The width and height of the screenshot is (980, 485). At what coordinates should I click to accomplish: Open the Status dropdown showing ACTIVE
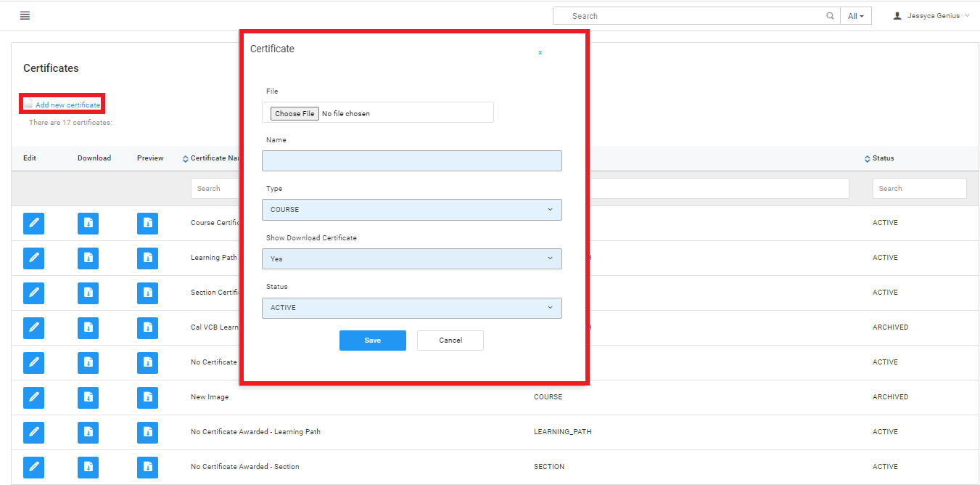click(x=411, y=308)
